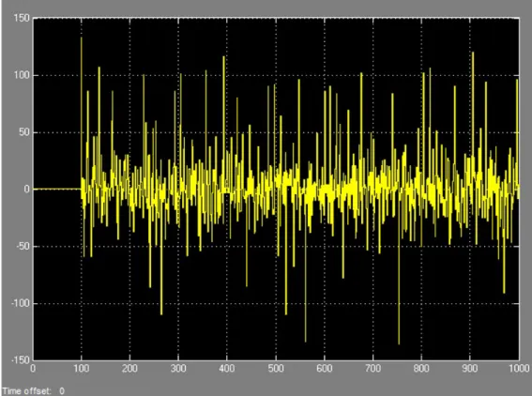Click the yellow signal plot area

point(276,189)
